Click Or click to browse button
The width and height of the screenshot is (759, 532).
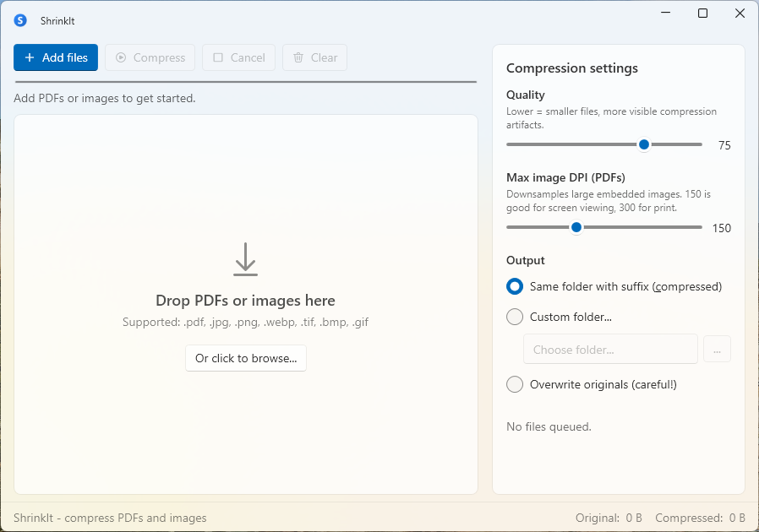tap(246, 358)
